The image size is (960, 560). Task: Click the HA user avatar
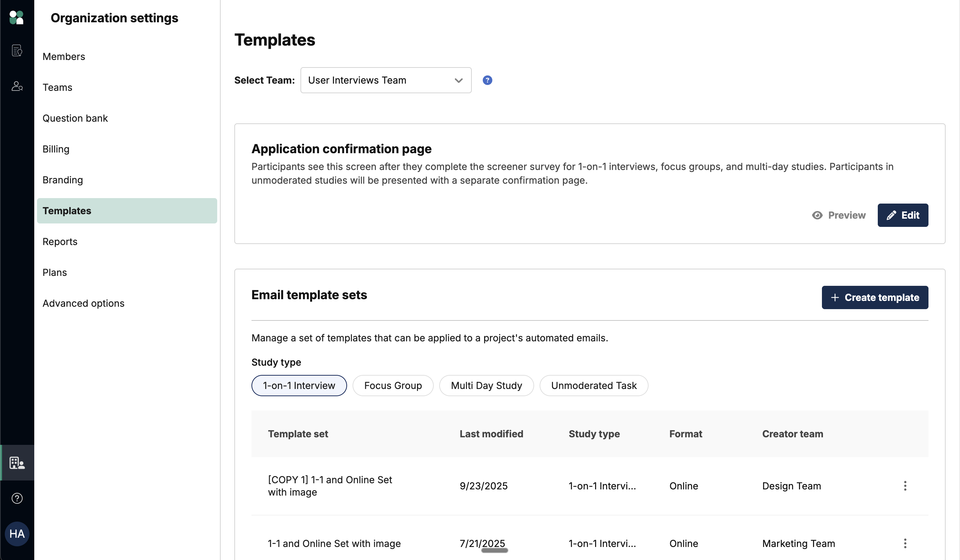[17, 533]
